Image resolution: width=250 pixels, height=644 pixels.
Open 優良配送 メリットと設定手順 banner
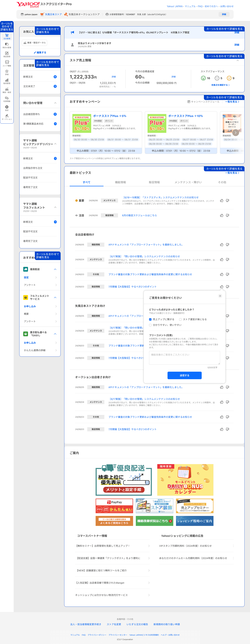tap(124, 480)
